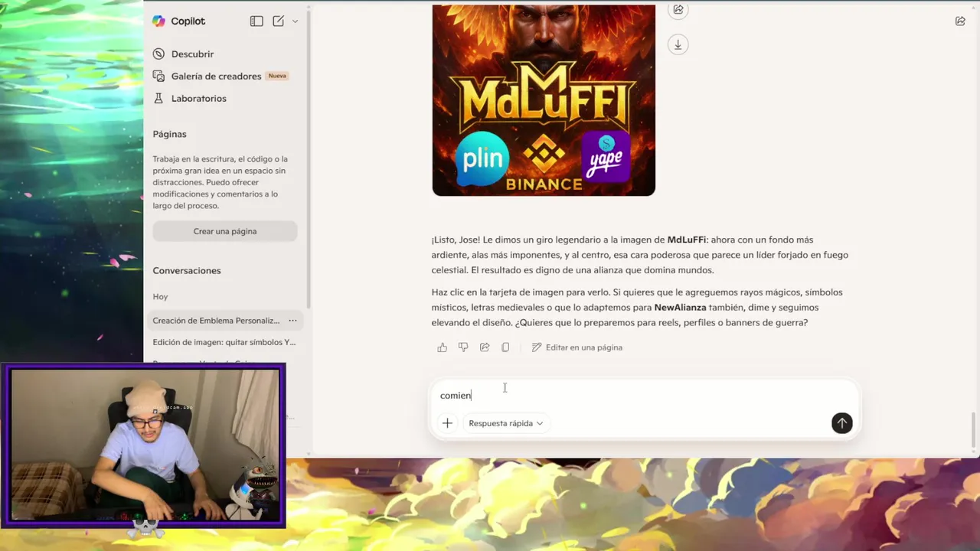Open Laboratorios in the sidebar

(198, 99)
